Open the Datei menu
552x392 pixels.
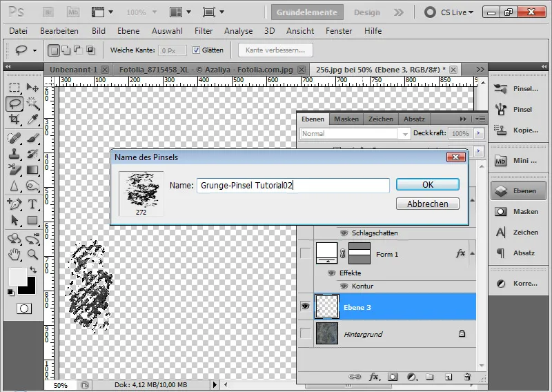[19, 31]
